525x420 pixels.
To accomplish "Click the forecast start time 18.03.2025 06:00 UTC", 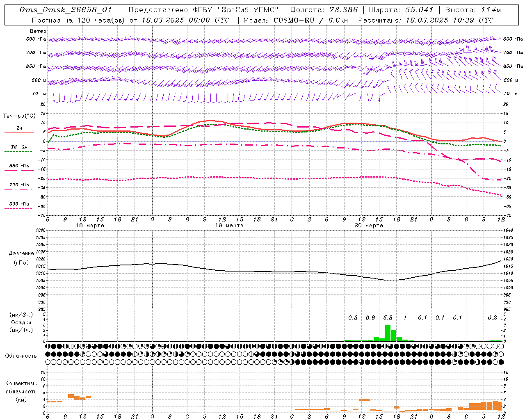I will [185, 20].
